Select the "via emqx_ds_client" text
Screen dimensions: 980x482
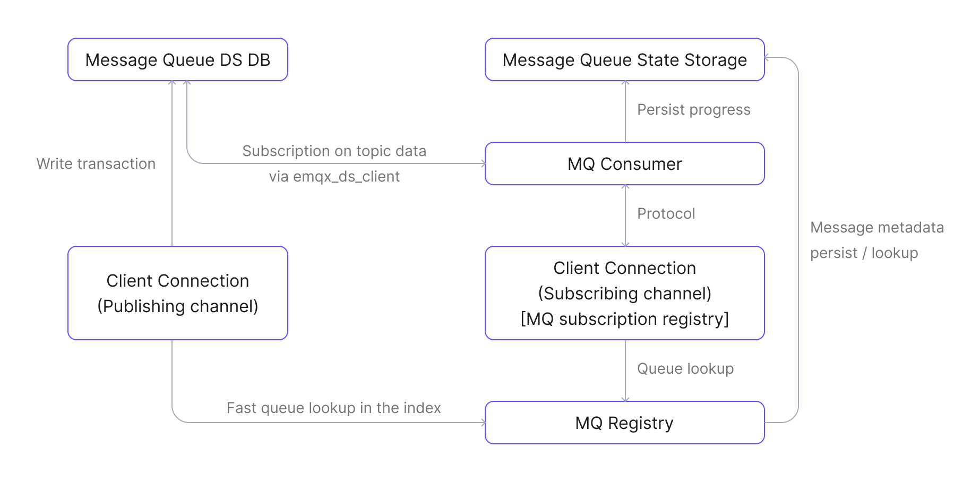(334, 176)
